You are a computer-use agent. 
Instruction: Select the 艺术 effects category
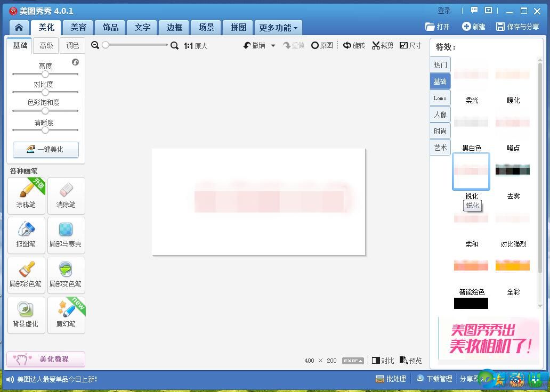(x=440, y=148)
